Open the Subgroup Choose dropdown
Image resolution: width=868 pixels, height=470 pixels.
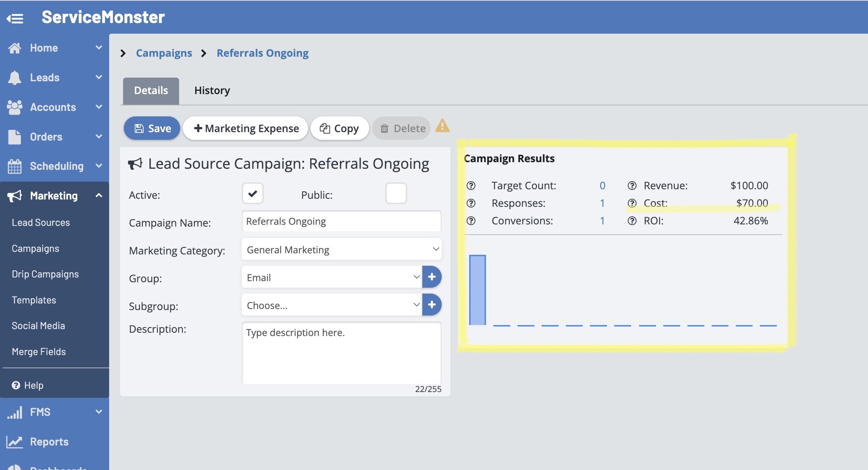tap(332, 305)
